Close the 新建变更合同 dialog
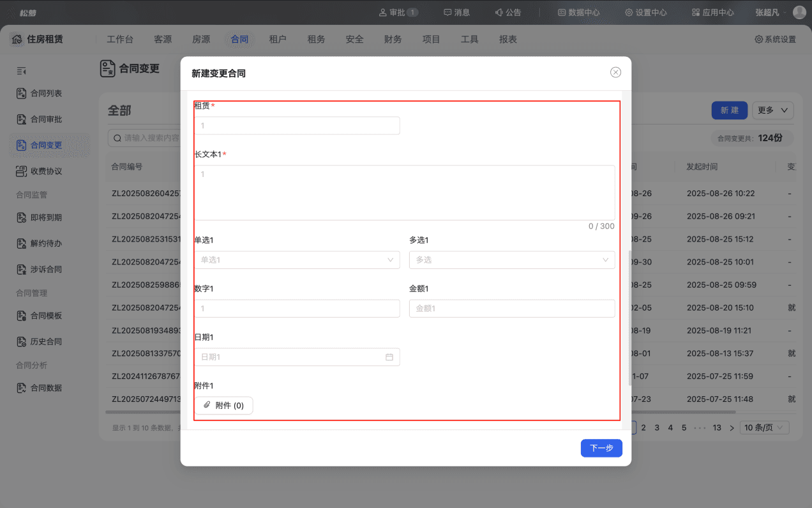The width and height of the screenshot is (812, 508). coord(615,72)
